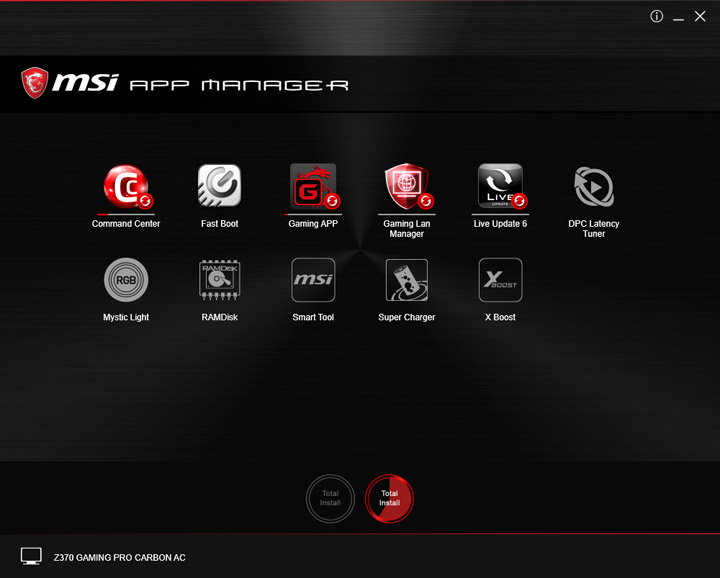Click the Mystic Light label
The image size is (720, 578).
pyautogui.click(x=126, y=317)
